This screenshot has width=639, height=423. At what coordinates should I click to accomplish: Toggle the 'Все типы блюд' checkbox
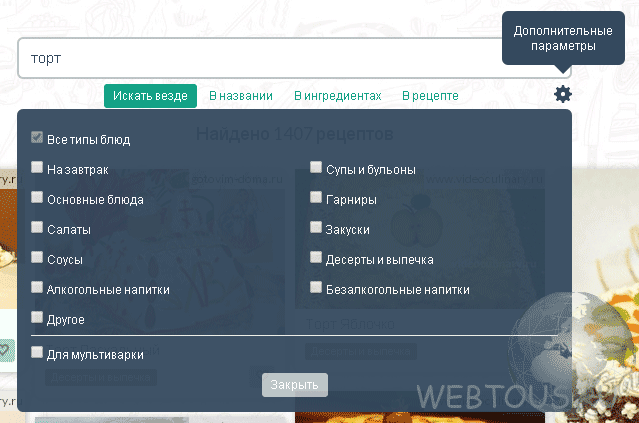tap(37, 137)
